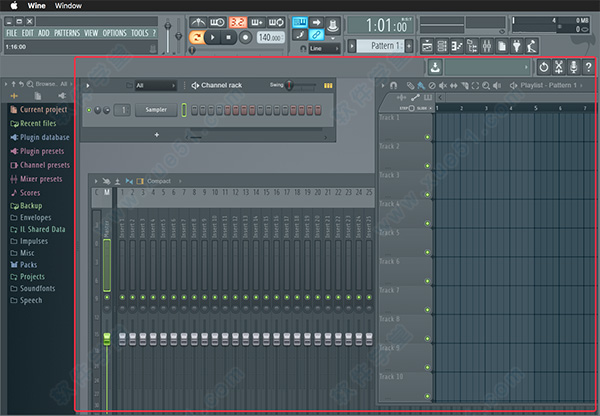Expand Recent files in browser
The height and width of the screenshot is (416, 600).
33,124
